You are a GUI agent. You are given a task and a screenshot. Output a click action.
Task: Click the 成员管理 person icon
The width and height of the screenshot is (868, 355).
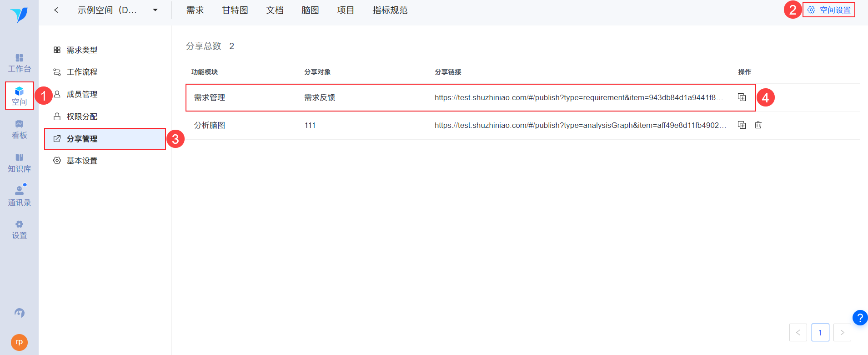tap(57, 94)
